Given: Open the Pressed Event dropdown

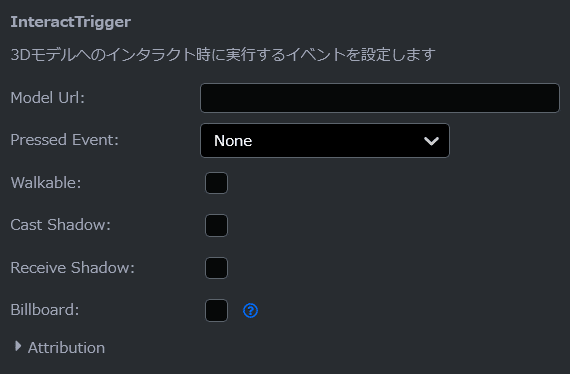Looking at the screenshot, I should coord(325,141).
